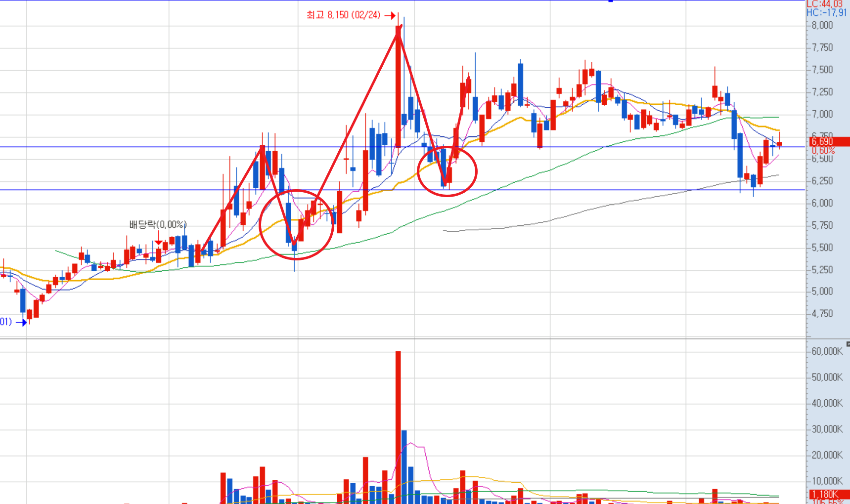
Task: Click the red 1,180K current volume tag
Action: (x=829, y=495)
